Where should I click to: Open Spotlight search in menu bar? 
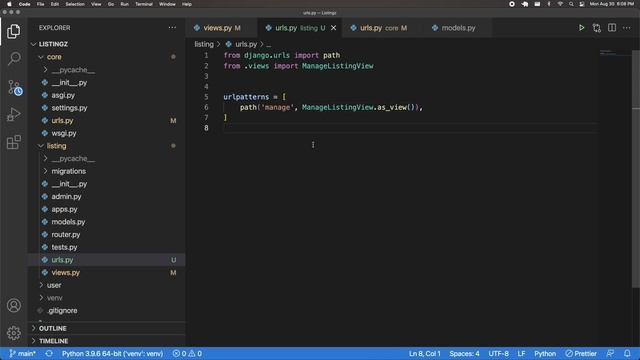(571, 4)
